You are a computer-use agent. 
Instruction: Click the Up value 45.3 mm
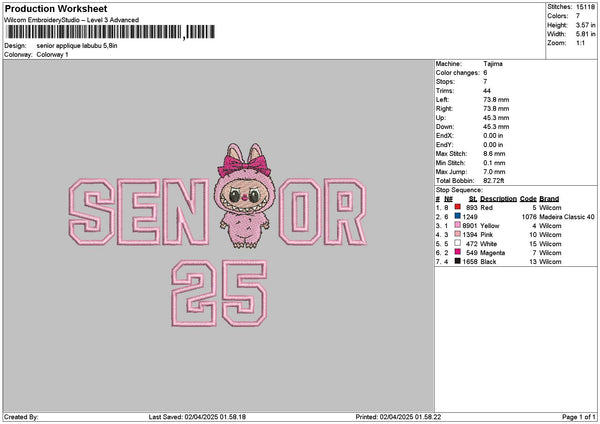(496, 118)
